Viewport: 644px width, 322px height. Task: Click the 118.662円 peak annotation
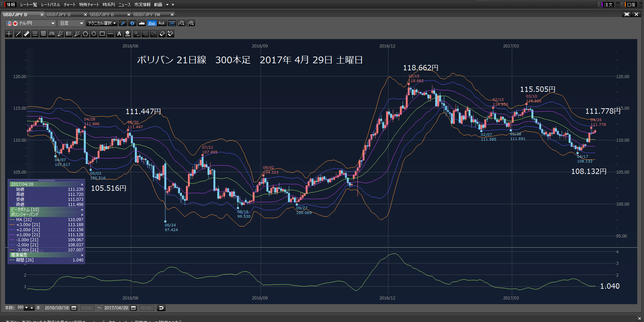tap(421, 68)
